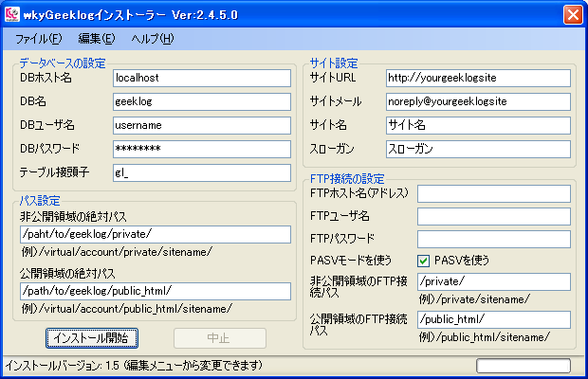The image size is (588, 379).
Task: Click the サイト設定 group heading
Action: pos(334,63)
